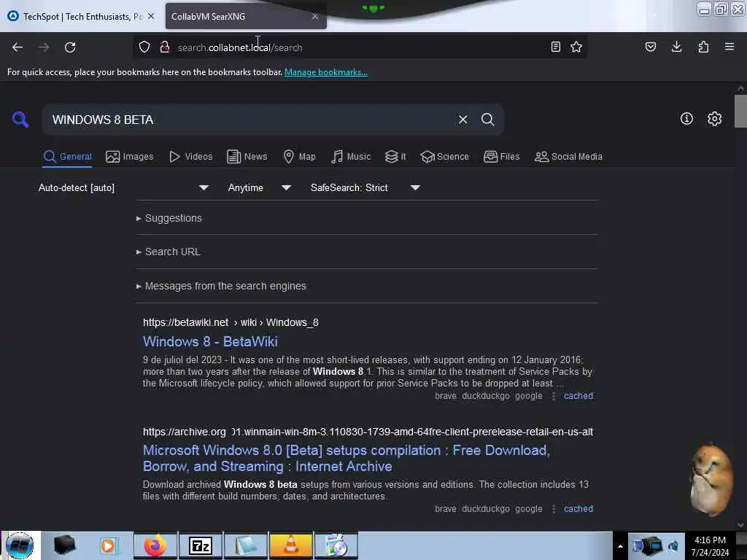
Task: Open archive.org result options three-dot menu
Action: pos(553,509)
